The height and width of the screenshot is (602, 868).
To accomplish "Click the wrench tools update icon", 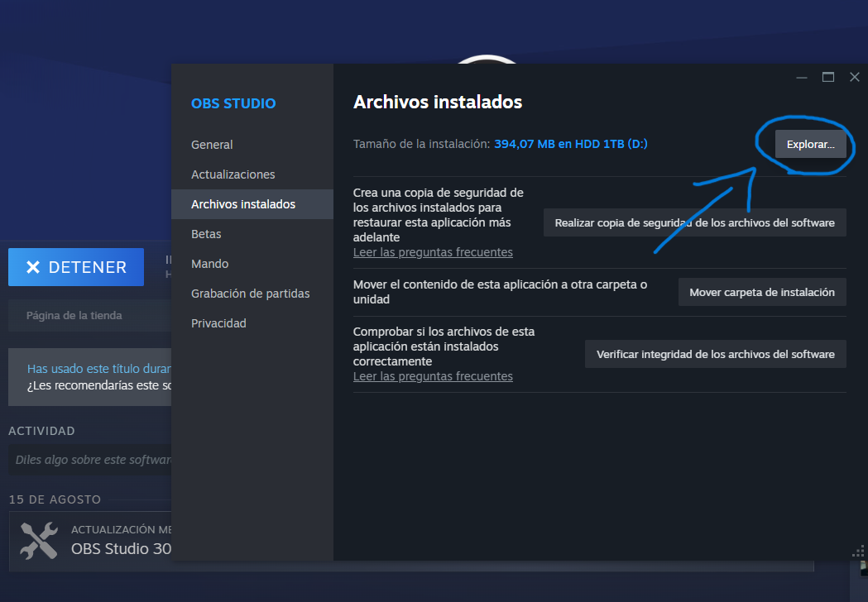I will [39, 541].
